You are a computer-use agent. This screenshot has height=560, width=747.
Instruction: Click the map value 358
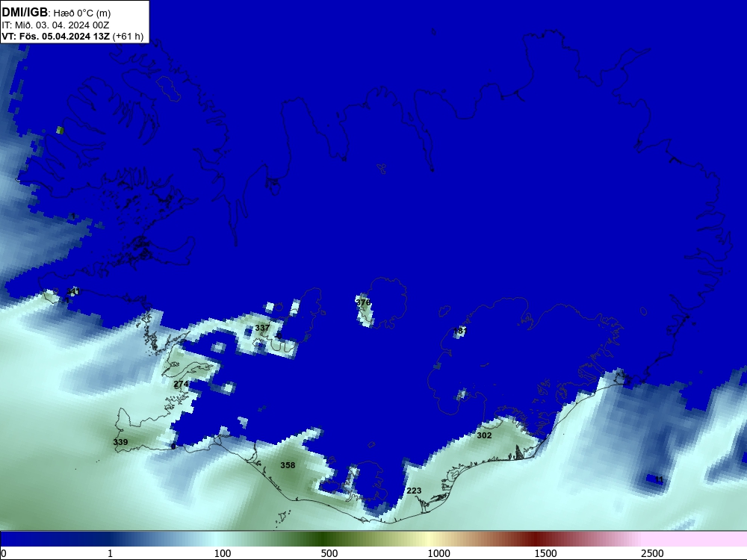click(288, 465)
